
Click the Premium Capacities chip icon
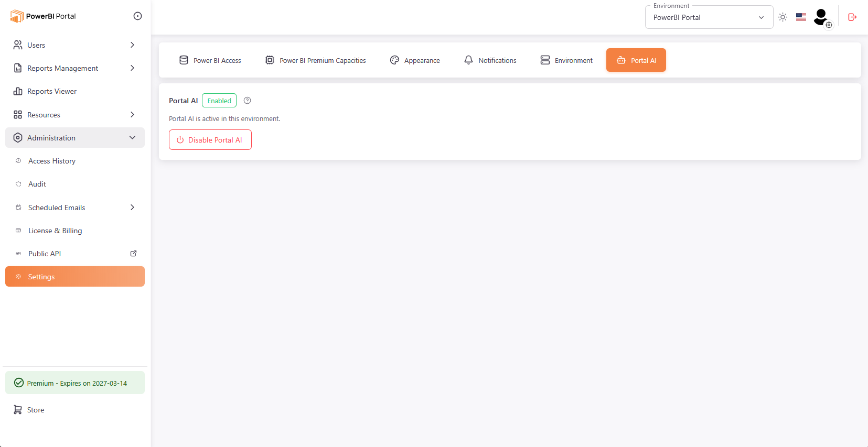coord(270,60)
